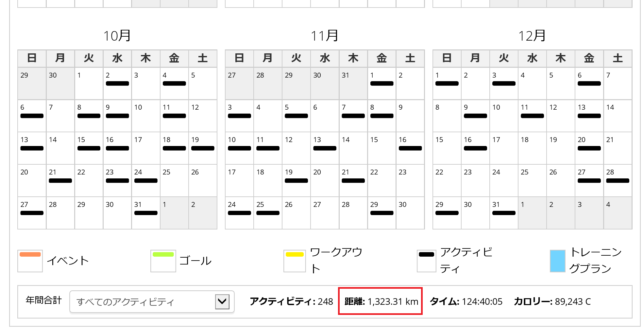Viewport: 644px width, 328px height.
Task: Select the activity bar on December 20
Action: tap(589, 148)
